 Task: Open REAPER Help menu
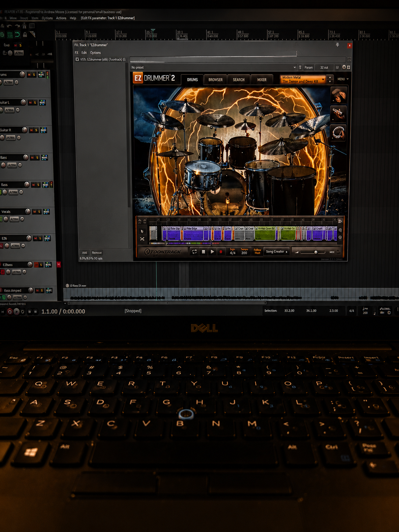point(73,18)
